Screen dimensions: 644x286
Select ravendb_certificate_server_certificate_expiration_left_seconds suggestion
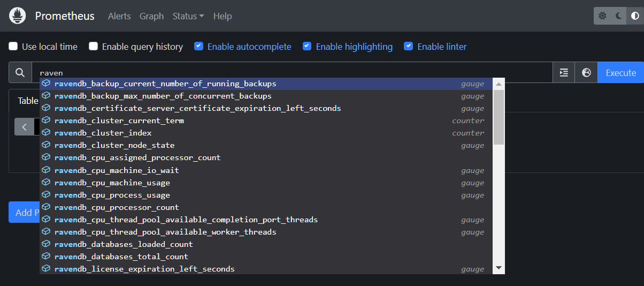point(266,108)
